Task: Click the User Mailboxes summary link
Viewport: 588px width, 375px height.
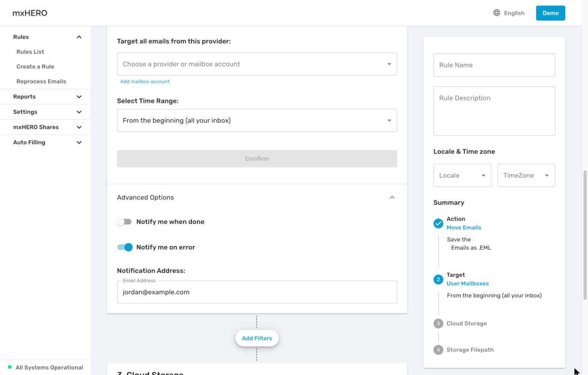Action: tap(468, 284)
